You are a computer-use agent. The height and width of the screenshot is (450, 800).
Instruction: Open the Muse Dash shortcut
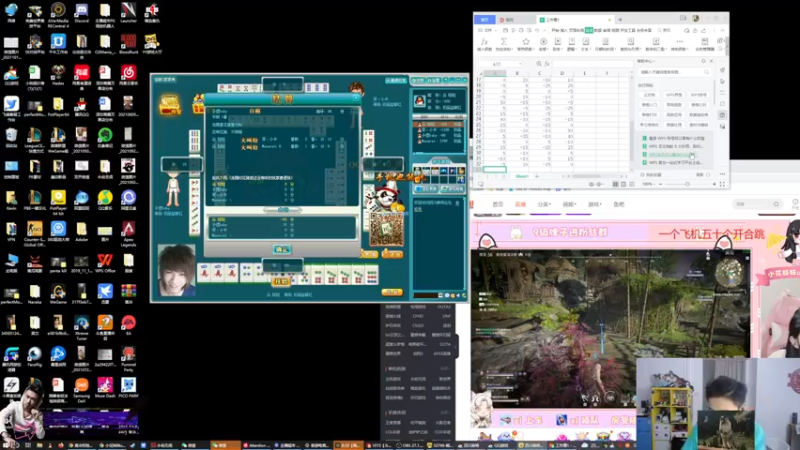(x=105, y=388)
